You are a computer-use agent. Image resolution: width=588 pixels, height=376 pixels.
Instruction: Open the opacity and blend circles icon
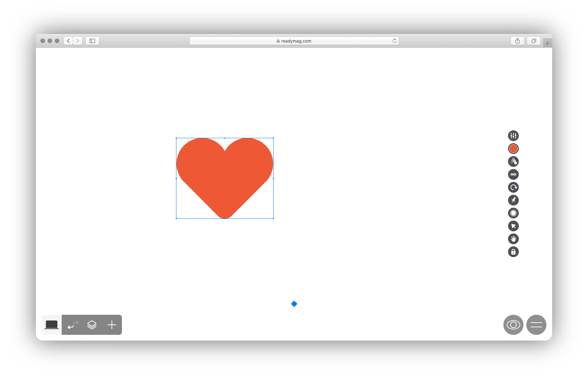(x=513, y=162)
